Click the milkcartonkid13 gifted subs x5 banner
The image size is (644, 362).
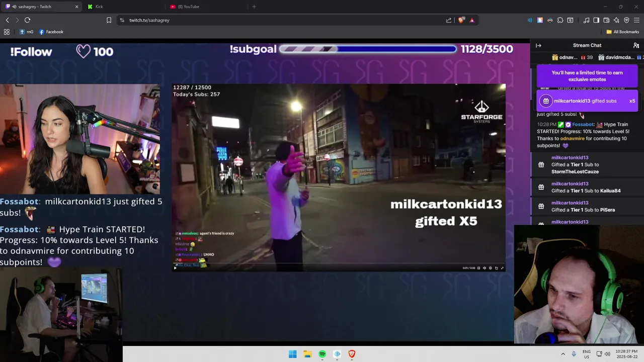[587, 101]
